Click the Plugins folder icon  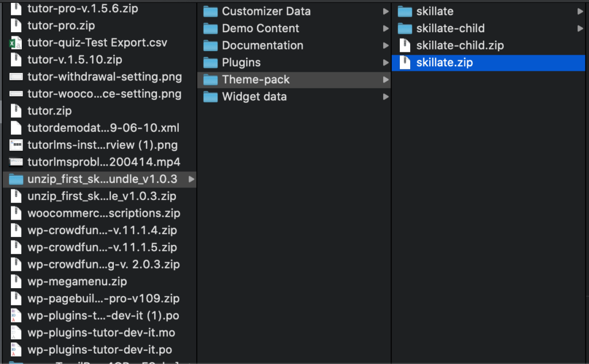211,63
